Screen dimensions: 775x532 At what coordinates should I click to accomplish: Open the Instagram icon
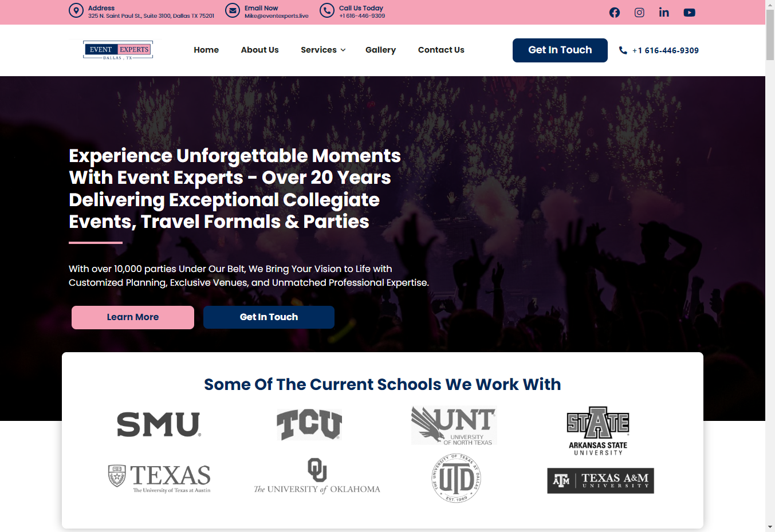tap(639, 12)
